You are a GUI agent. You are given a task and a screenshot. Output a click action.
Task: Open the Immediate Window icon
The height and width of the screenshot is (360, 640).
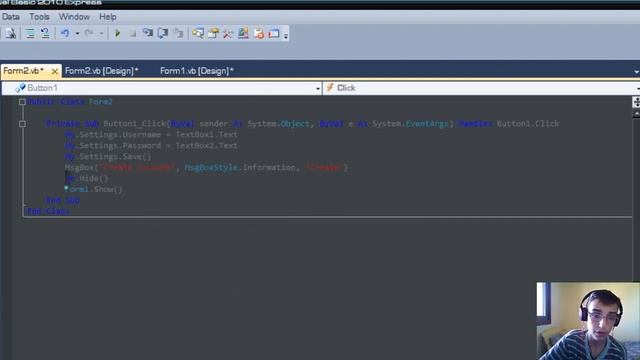(x=274, y=33)
